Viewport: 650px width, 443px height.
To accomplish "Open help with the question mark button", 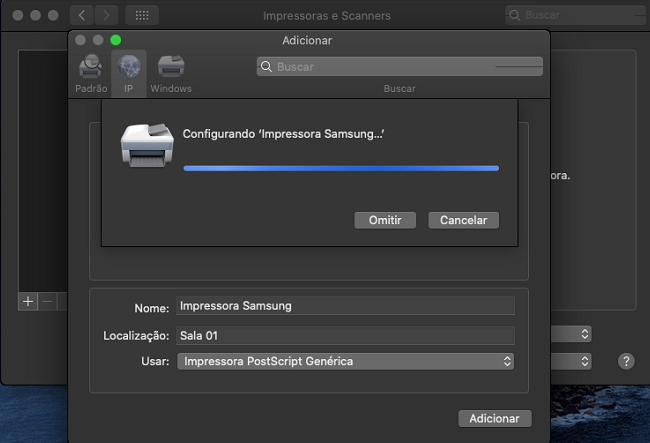I will pyautogui.click(x=627, y=361).
